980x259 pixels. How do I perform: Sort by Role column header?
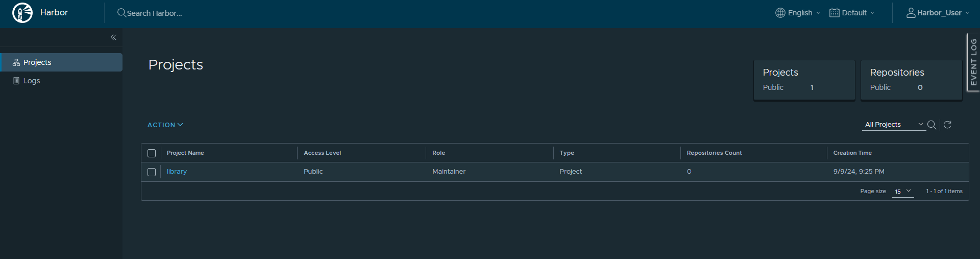[438, 153]
